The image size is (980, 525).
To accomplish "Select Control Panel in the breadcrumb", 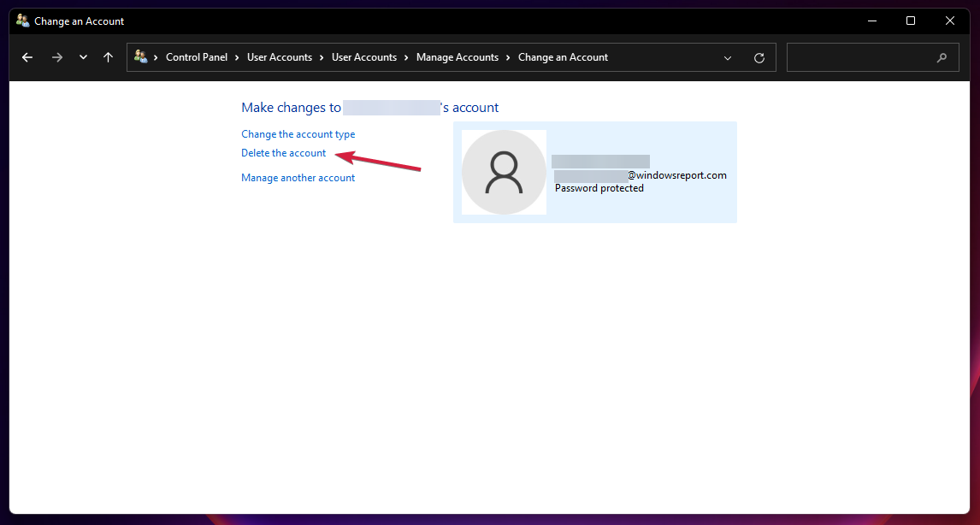I will (x=196, y=57).
